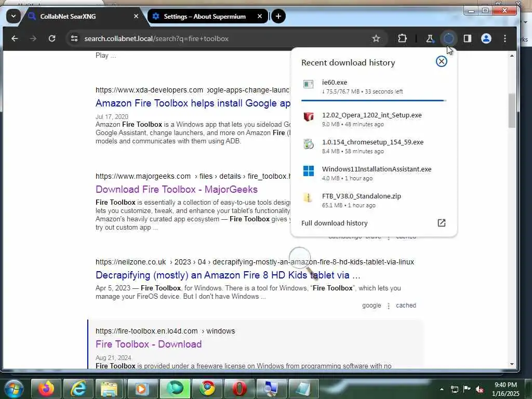Show hidden system tray icons arrow
Screen dimensions: 532x399
(x=442, y=389)
